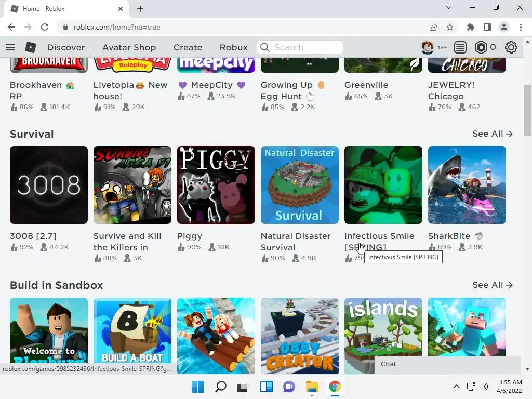The height and width of the screenshot is (399, 532).
Task: Open the Discover menu item
Action: pyautogui.click(x=66, y=47)
